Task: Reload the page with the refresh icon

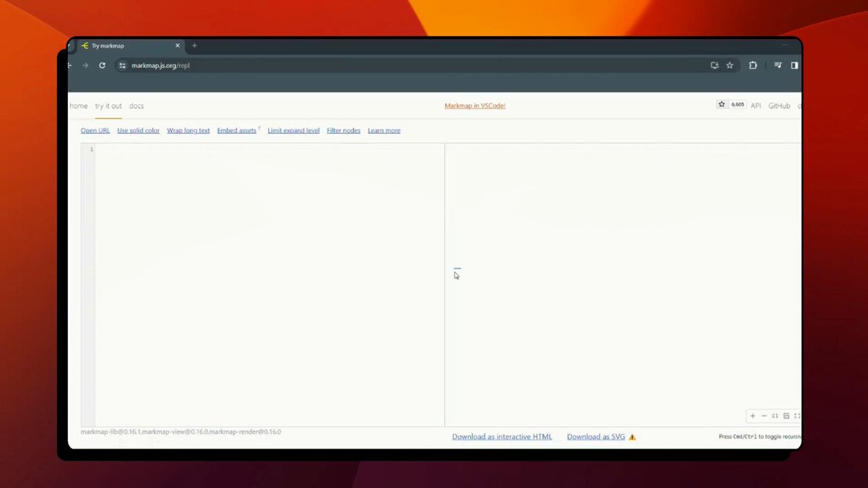Action: pyautogui.click(x=102, y=65)
